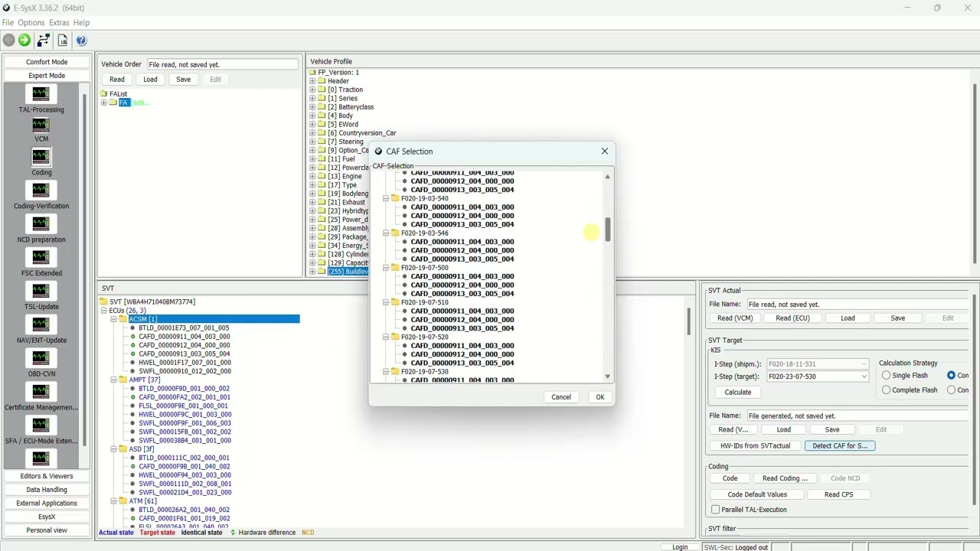Collapse the F020-19-07-520 folder in CAF Selection
The image size is (980, 551).
click(x=387, y=337)
